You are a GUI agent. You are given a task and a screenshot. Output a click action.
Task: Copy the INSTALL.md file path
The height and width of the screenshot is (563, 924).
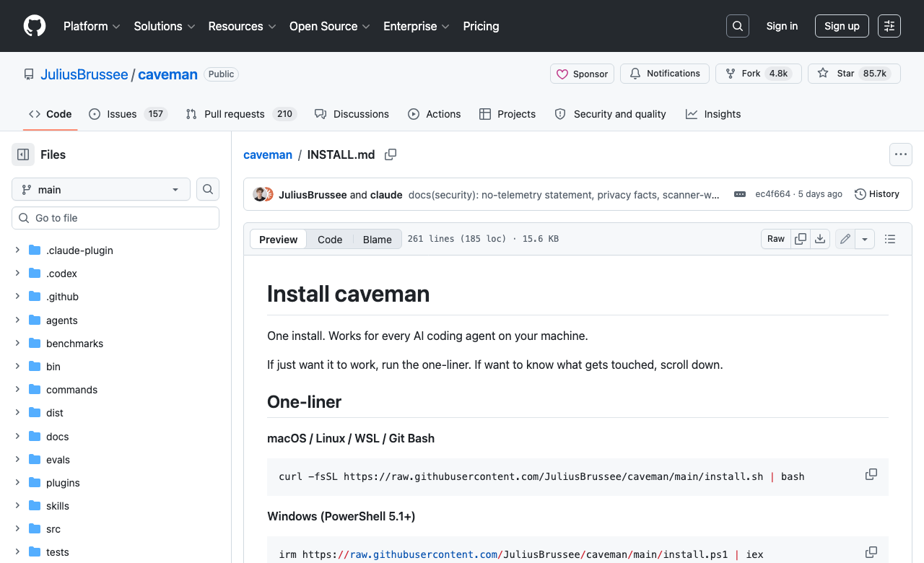[x=391, y=154]
